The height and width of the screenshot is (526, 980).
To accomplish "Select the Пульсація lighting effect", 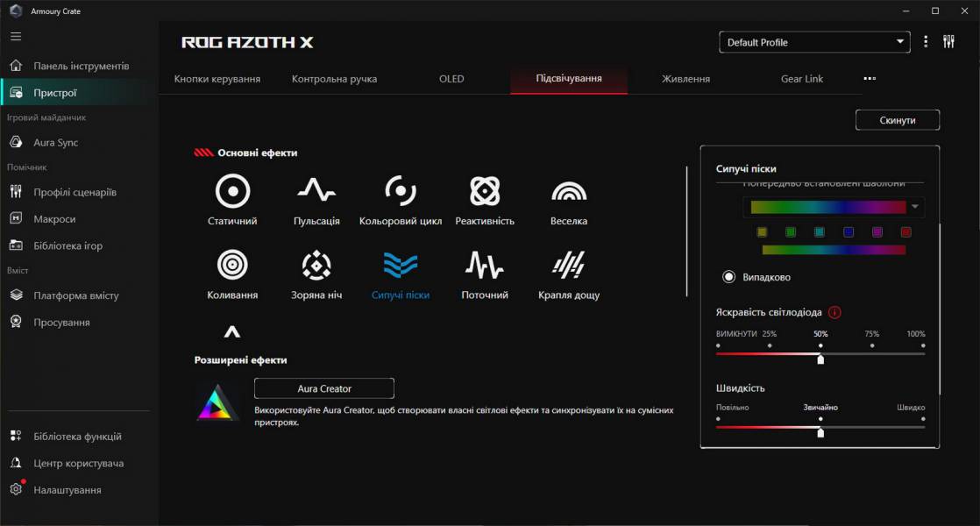I will (316, 193).
